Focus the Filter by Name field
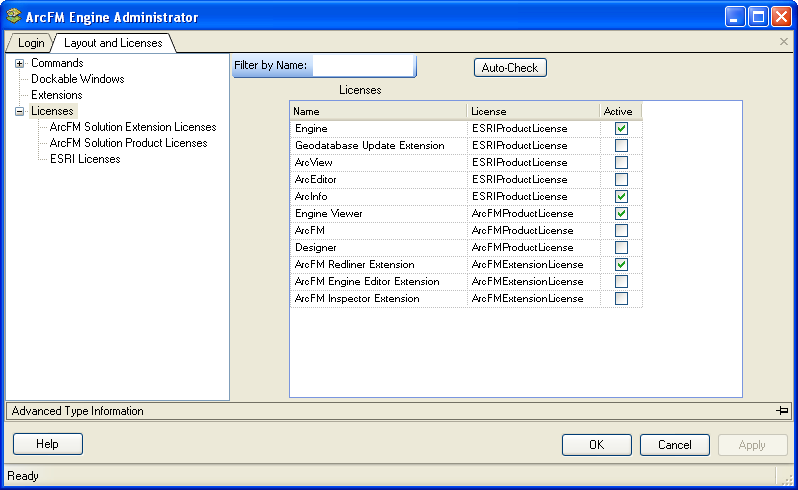Screen dimensions: 798x490 pos(363,66)
